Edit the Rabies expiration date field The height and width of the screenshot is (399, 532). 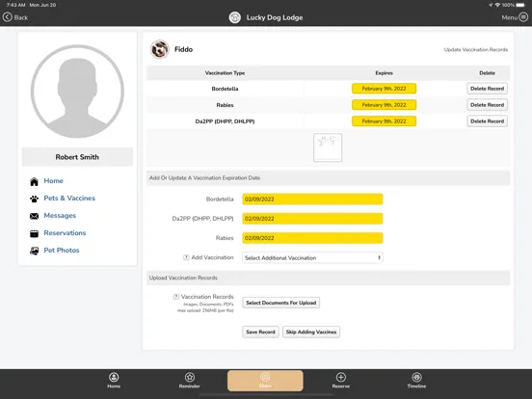(x=312, y=238)
